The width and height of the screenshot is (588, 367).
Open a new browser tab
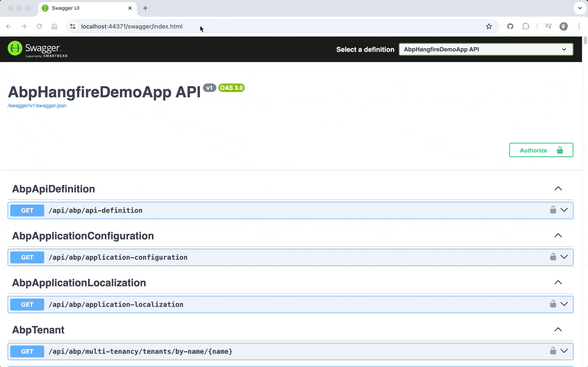145,8
